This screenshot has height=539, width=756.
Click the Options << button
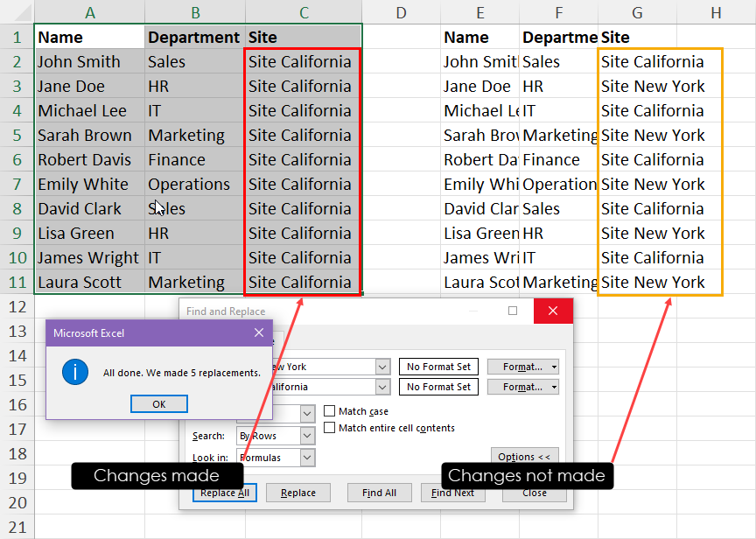coord(525,456)
